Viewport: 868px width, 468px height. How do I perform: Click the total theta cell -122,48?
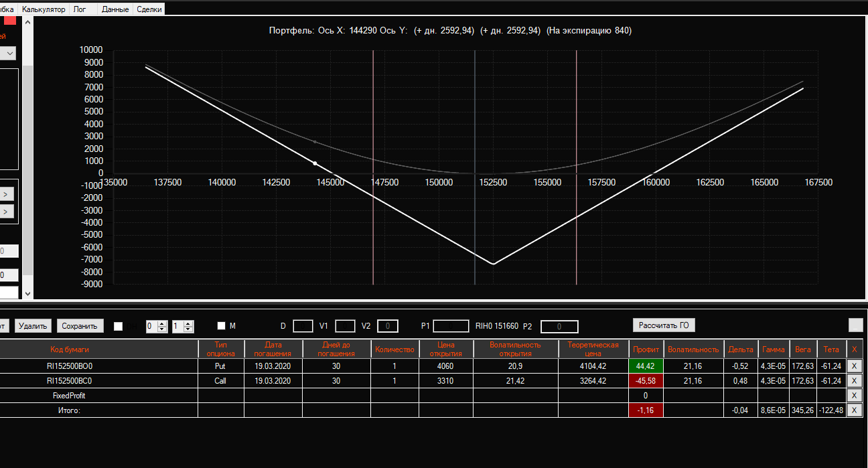click(830, 410)
